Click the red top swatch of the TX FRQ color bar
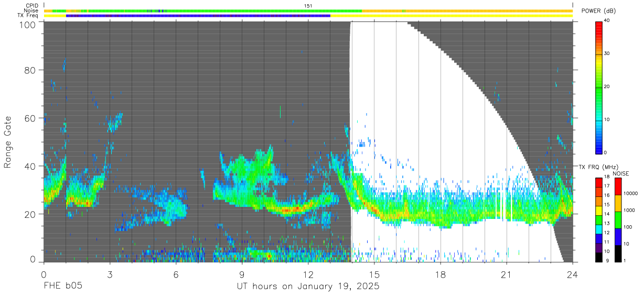 tap(599, 182)
